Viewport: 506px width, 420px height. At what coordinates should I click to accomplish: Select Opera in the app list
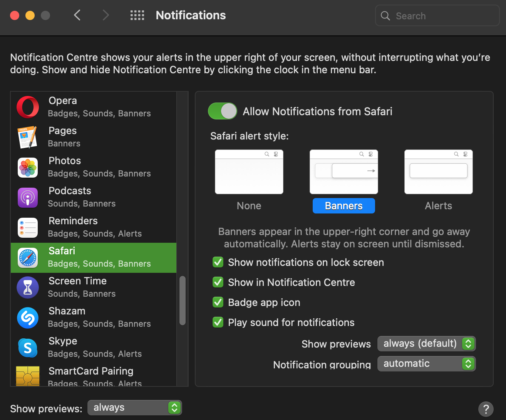tap(94, 107)
